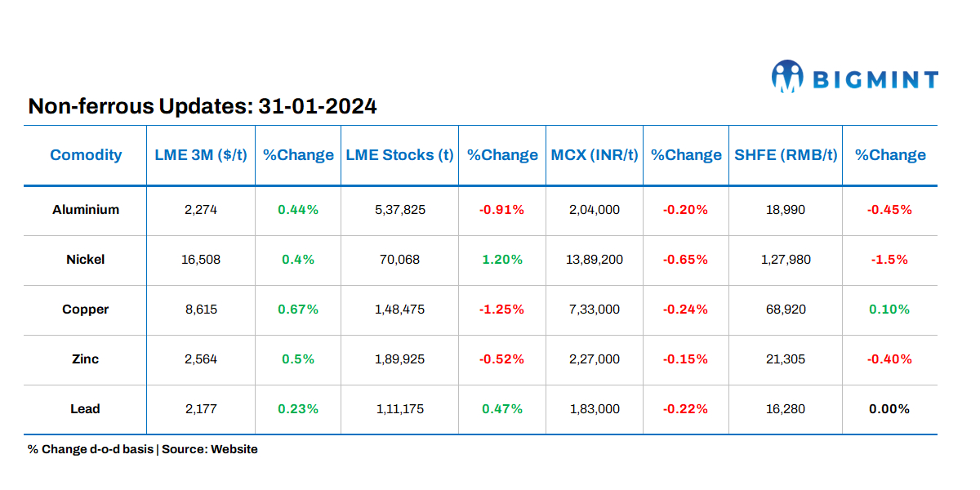
Task: Select Zinc SHFE price 21,305
Action: coord(786,359)
